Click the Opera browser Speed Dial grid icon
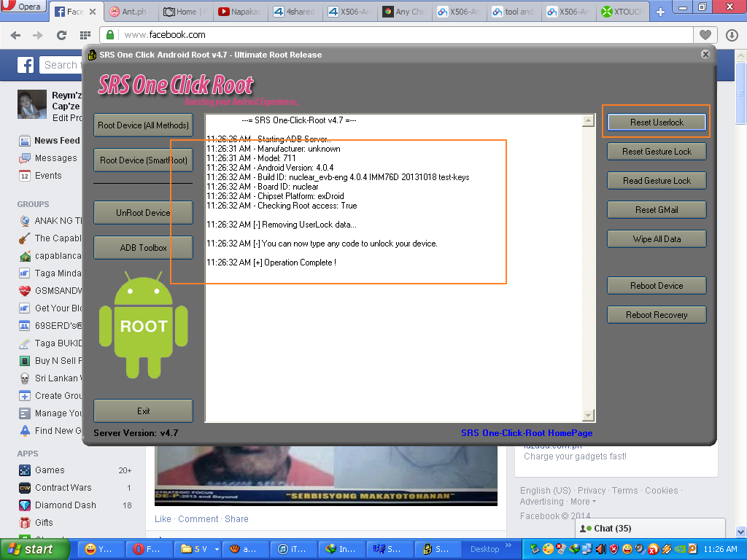Screen dimensions: 747x560 pos(85,35)
